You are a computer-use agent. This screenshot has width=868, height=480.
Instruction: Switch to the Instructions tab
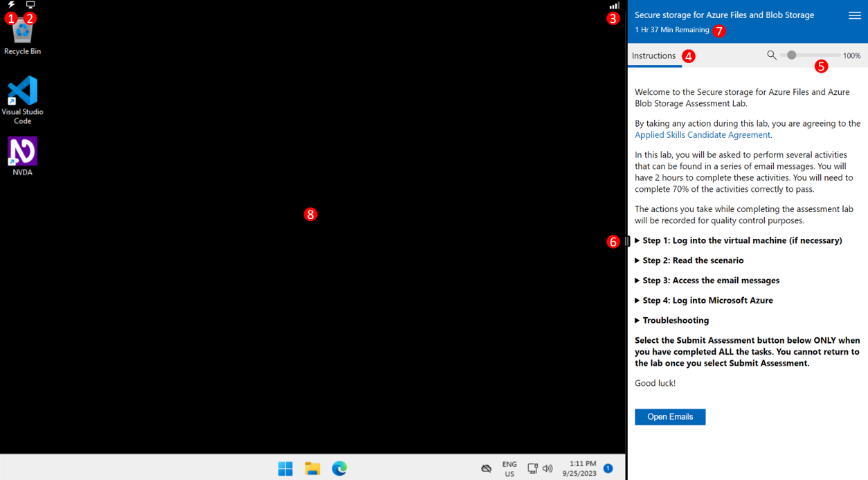click(x=653, y=55)
